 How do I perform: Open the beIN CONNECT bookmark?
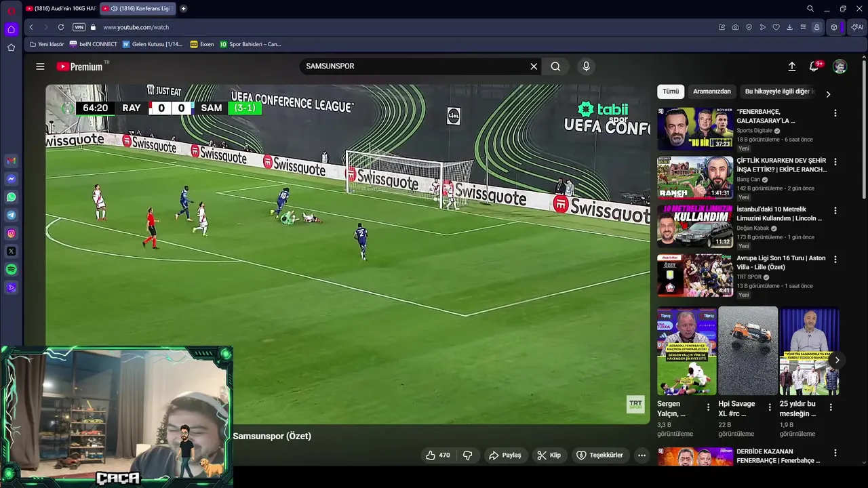point(94,44)
